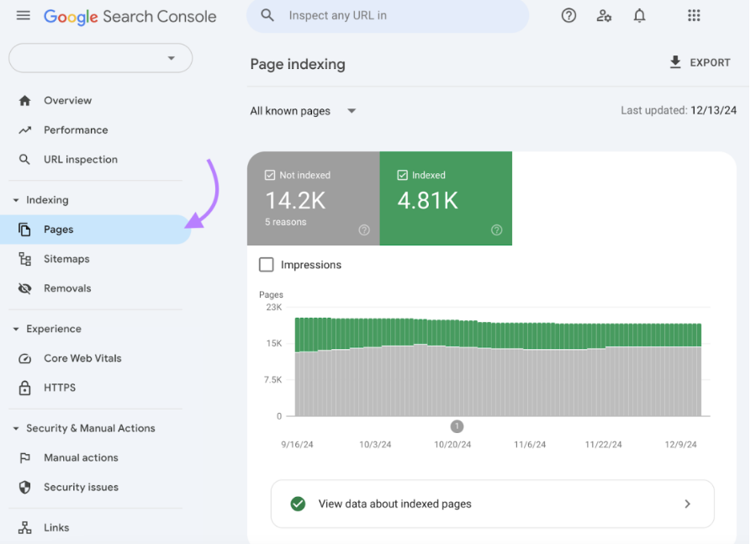
Task: Click the Not indexed help icon
Action: 364,230
